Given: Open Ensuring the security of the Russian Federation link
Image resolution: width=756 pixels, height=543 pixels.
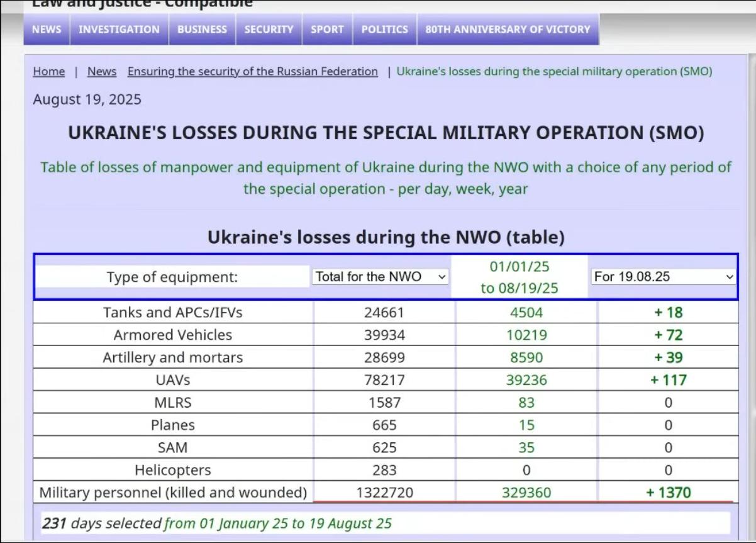Looking at the screenshot, I should pos(253,72).
